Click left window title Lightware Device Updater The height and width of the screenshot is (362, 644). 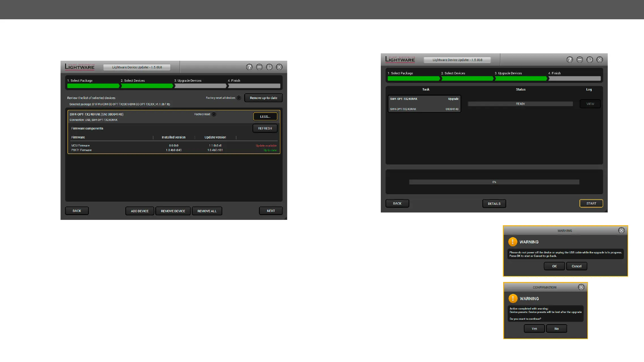[x=137, y=67]
